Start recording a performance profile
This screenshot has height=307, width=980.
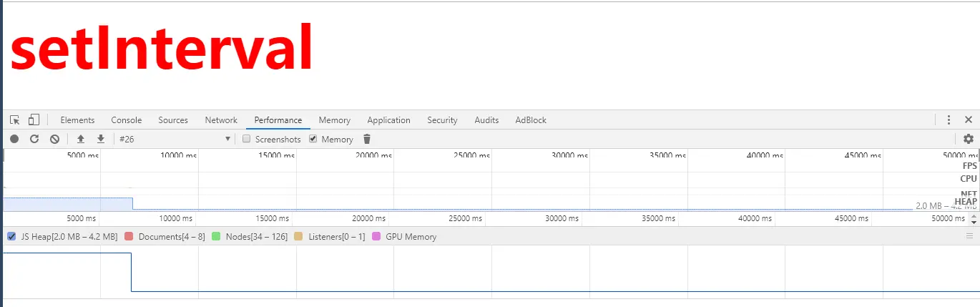click(14, 140)
